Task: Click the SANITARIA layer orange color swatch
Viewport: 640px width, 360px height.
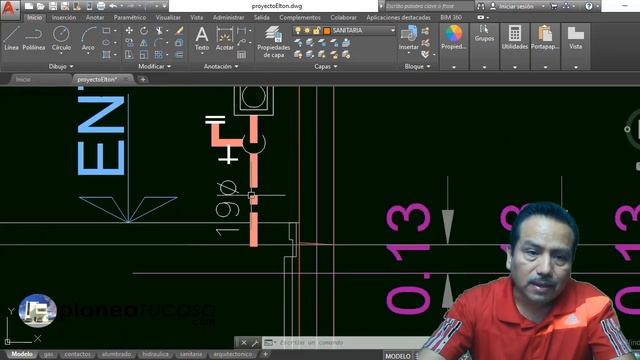Action: click(x=327, y=31)
